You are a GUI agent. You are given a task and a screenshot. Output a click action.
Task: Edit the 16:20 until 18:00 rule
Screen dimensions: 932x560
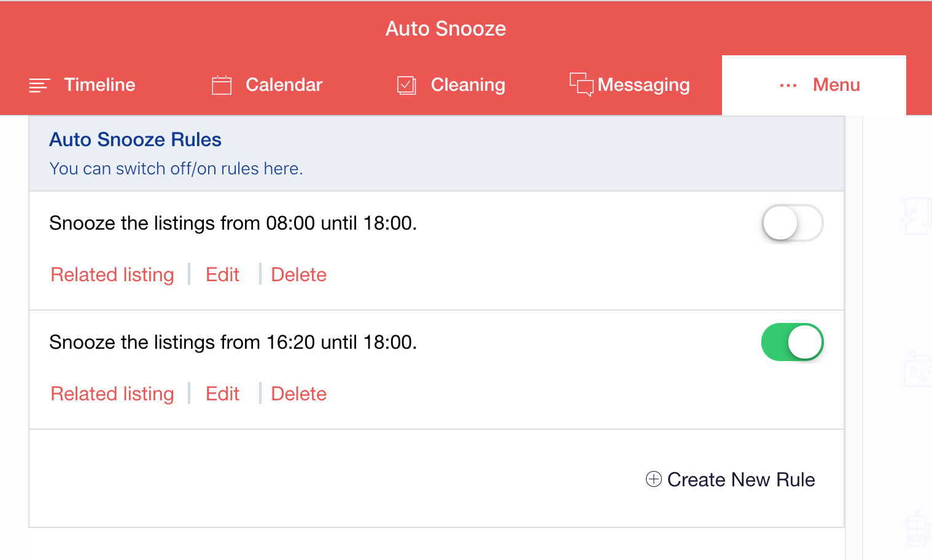pyautogui.click(x=222, y=394)
